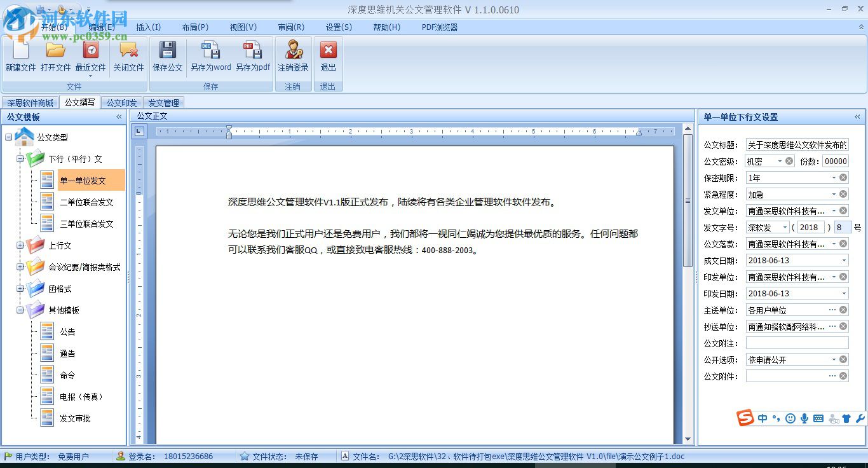Expand the 函格式 folder
This screenshot has width=868, height=468.
tap(20, 289)
